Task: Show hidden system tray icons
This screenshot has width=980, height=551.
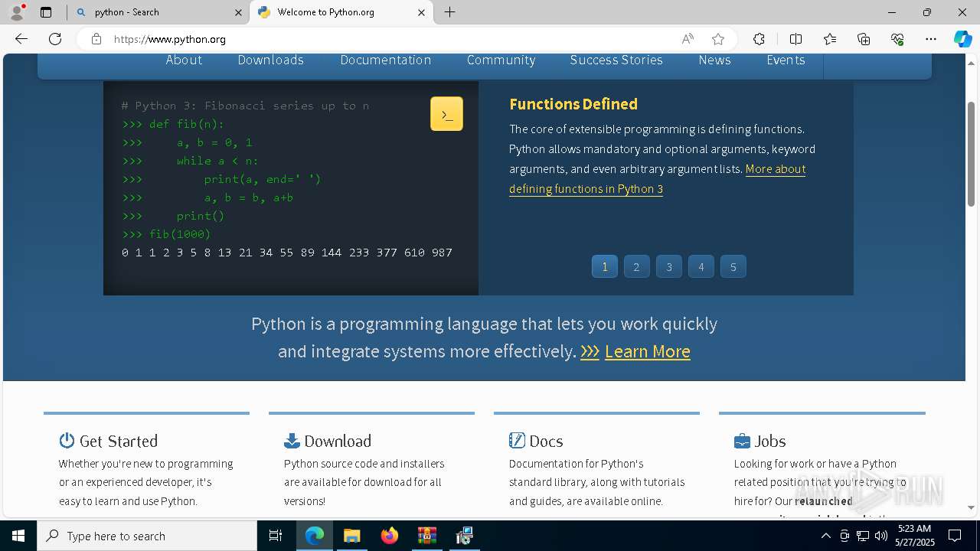Action: 825,536
